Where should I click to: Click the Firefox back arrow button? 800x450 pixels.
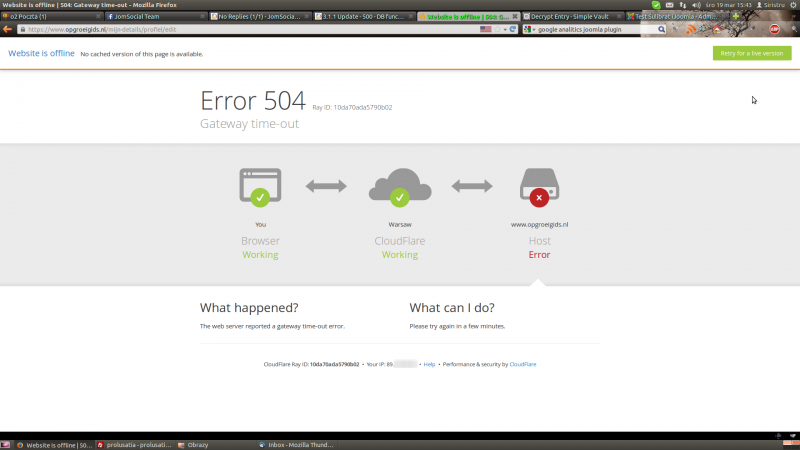7,29
